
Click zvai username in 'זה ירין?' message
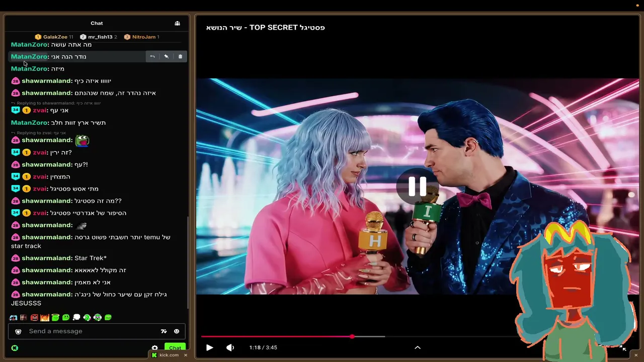(x=40, y=152)
